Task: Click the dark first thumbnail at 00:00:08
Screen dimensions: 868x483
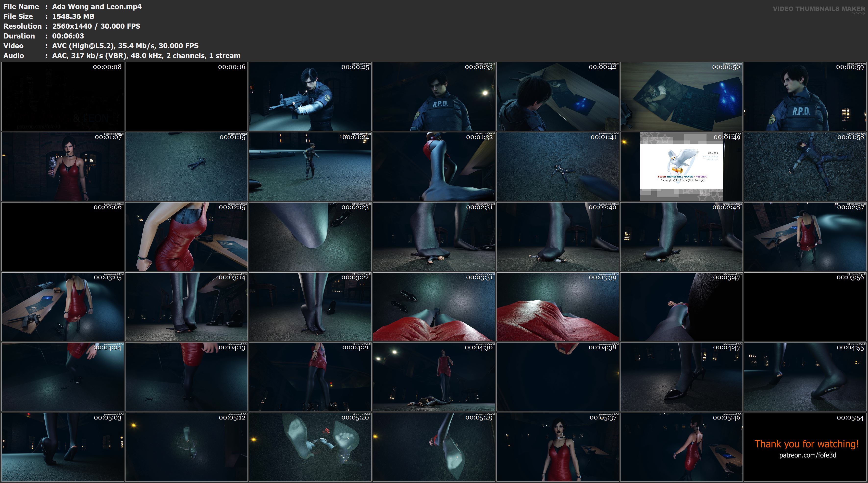Action: click(63, 96)
